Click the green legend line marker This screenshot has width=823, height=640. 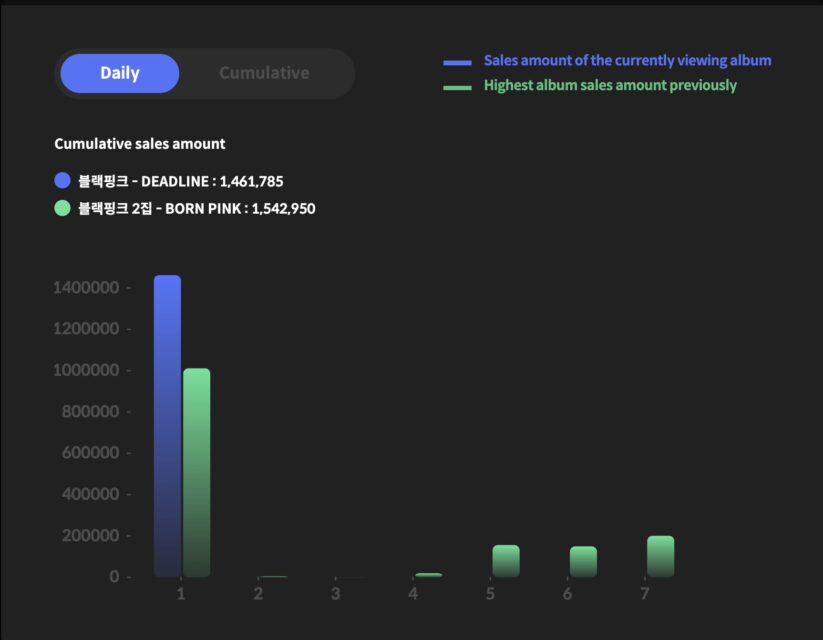[x=458, y=86]
